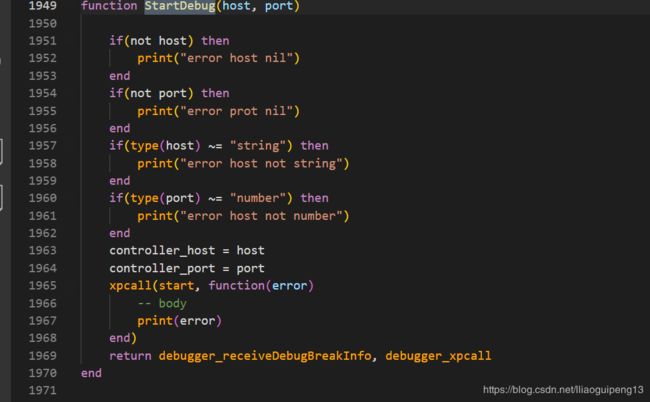Click "if(not port) then" on line 1954
The height and width of the screenshot is (402, 650).
point(169,93)
